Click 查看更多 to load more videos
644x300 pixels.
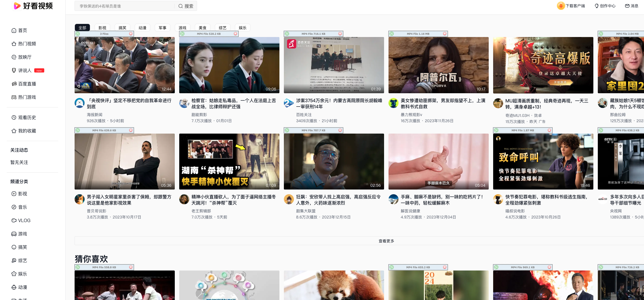386,241
